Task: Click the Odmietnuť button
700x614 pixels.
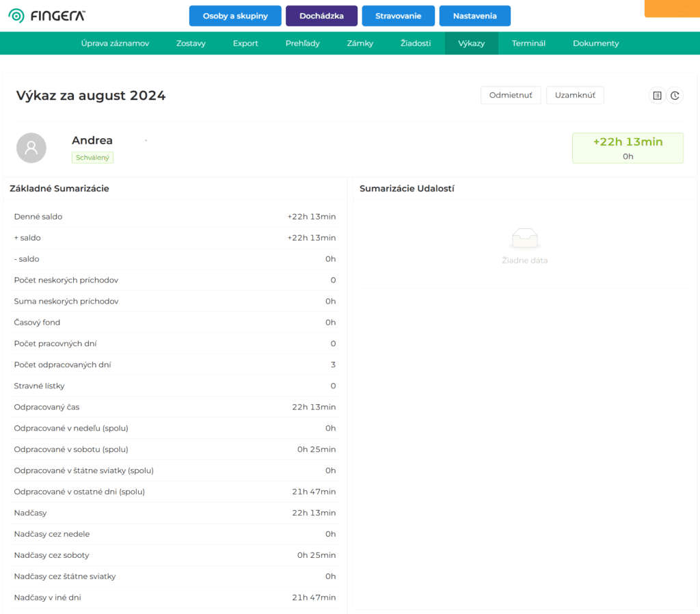Action: (x=511, y=95)
